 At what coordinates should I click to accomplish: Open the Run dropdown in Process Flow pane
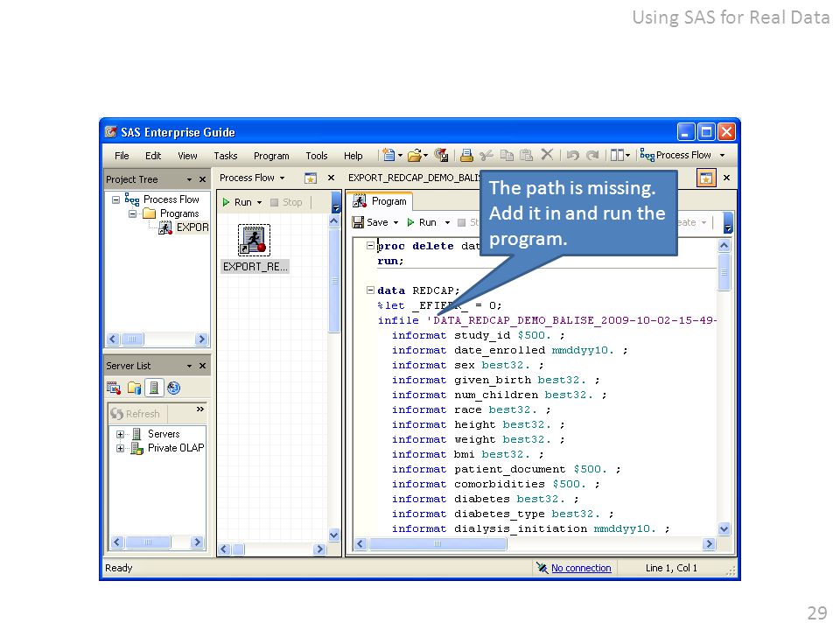click(259, 202)
